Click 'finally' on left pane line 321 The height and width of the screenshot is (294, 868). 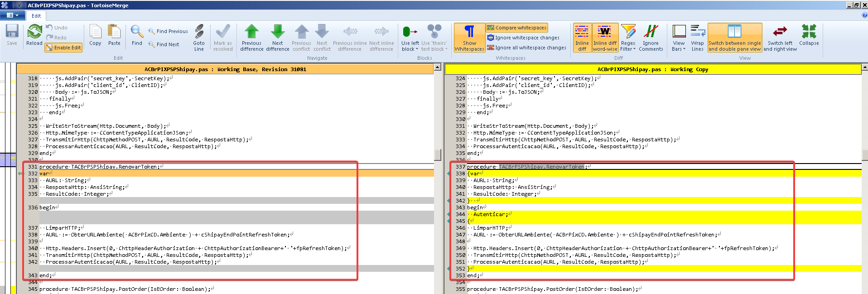(x=60, y=99)
